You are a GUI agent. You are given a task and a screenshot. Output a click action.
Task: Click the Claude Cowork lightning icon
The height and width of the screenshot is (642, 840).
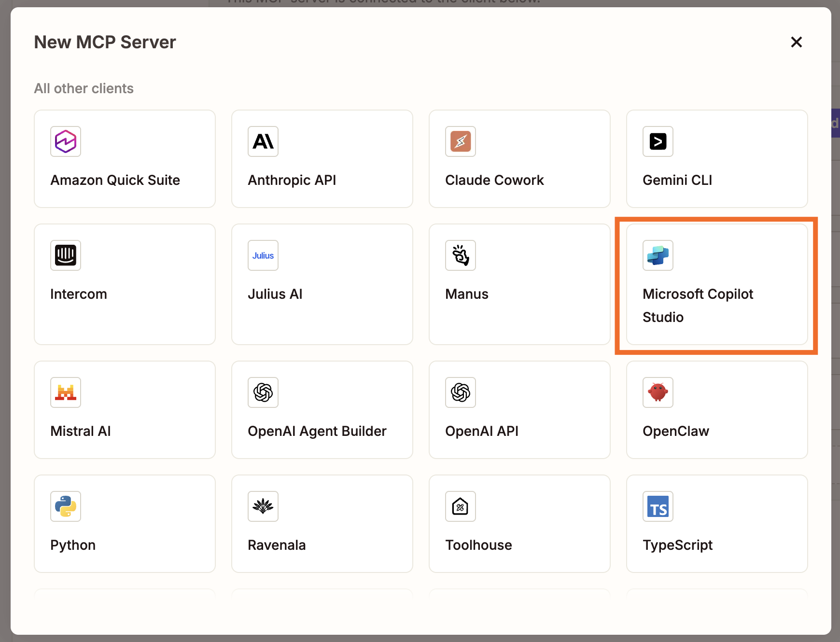pyautogui.click(x=460, y=141)
